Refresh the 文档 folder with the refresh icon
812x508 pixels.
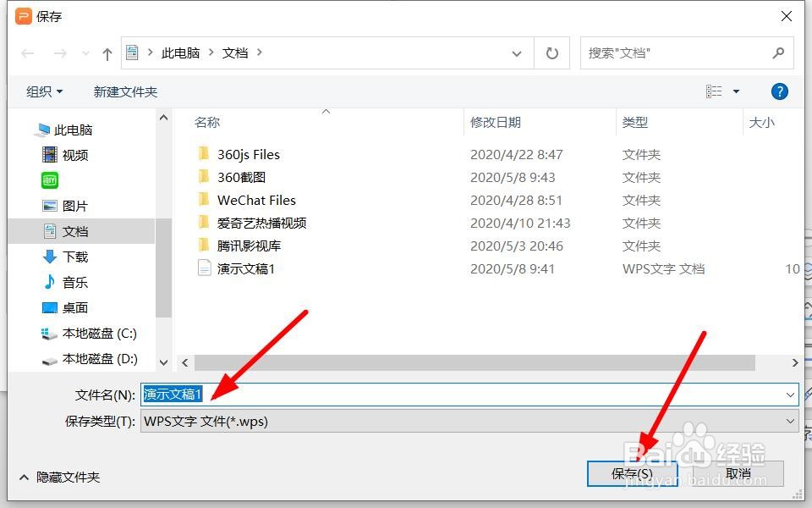551,52
